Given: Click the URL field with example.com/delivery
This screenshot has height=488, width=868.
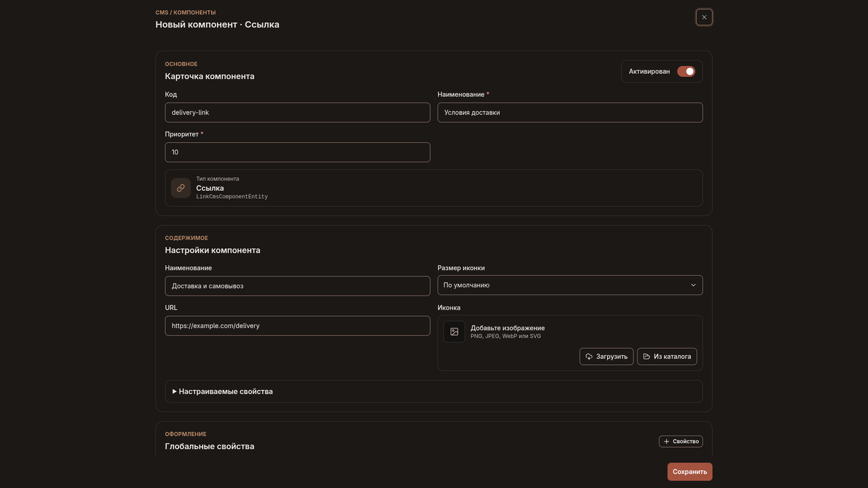Looking at the screenshot, I should [x=298, y=326].
